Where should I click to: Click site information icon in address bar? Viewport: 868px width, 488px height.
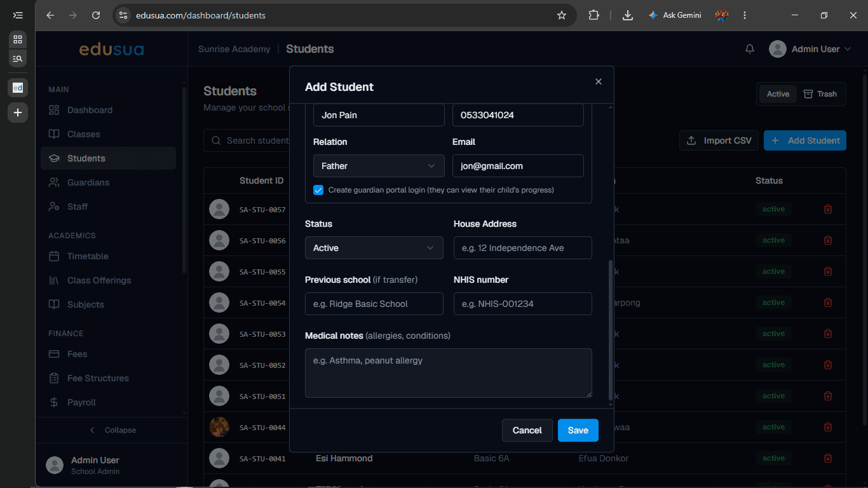[123, 15]
